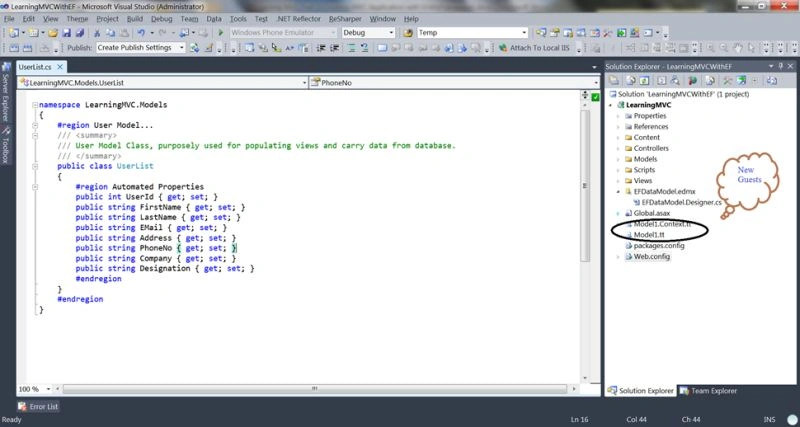This screenshot has height=427, width=800.
Task: Open the .NET Reflector menu
Action: [x=298, y=19]
